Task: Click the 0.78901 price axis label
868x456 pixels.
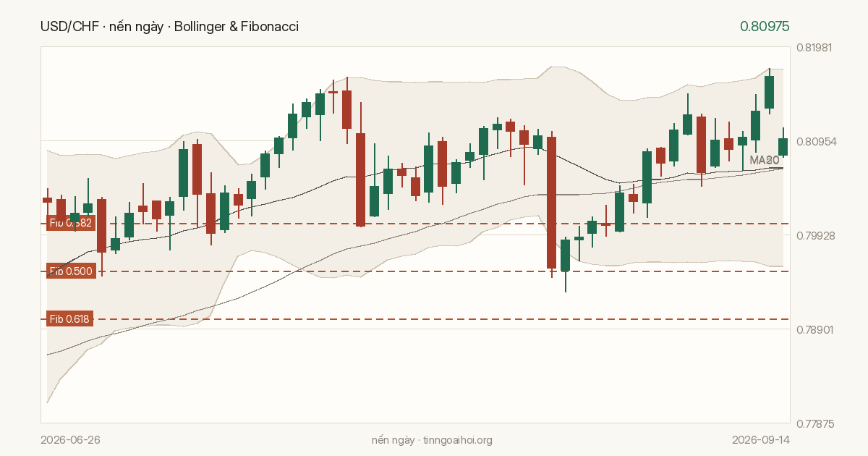Action: 814,329
